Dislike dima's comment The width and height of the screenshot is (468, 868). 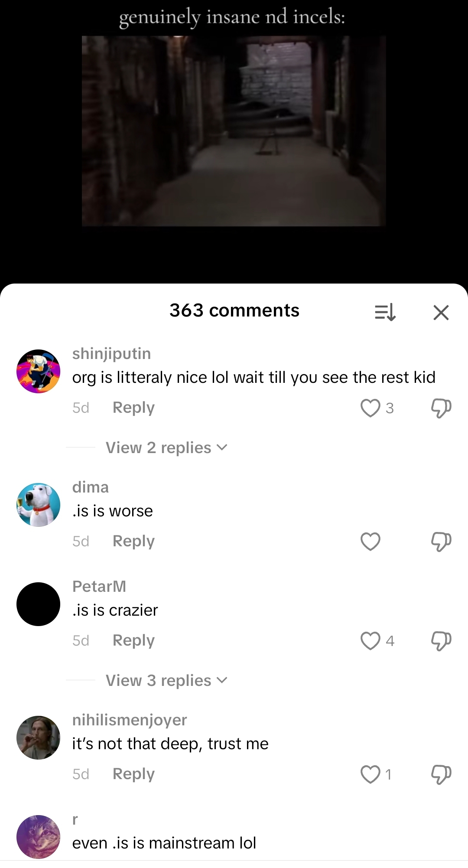pyautogui.click(x=441, y=542)
